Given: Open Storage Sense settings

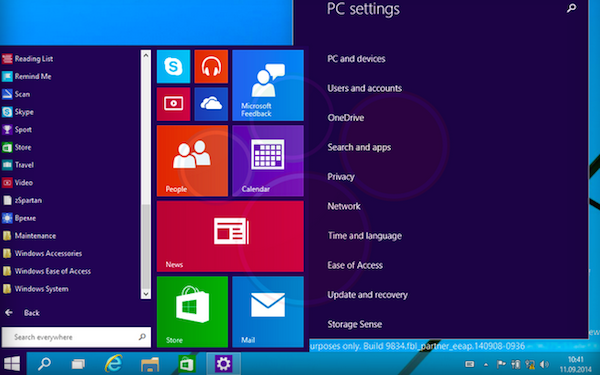Looking at the screenshot, I should pos(355,324).
